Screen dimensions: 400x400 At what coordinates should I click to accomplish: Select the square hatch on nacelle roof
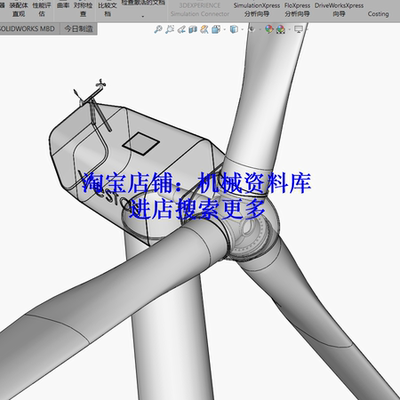pyautogui.click(x=140, y=143)
